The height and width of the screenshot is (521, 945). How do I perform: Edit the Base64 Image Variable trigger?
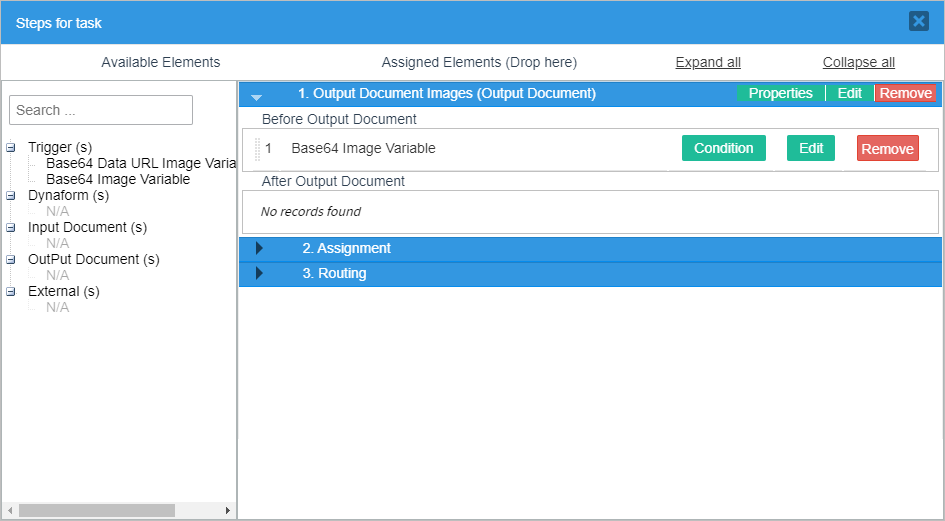810,148
